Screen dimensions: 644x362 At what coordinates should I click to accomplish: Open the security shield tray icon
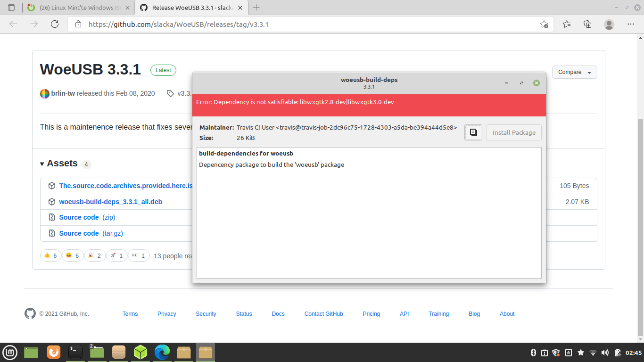point(556,353)
